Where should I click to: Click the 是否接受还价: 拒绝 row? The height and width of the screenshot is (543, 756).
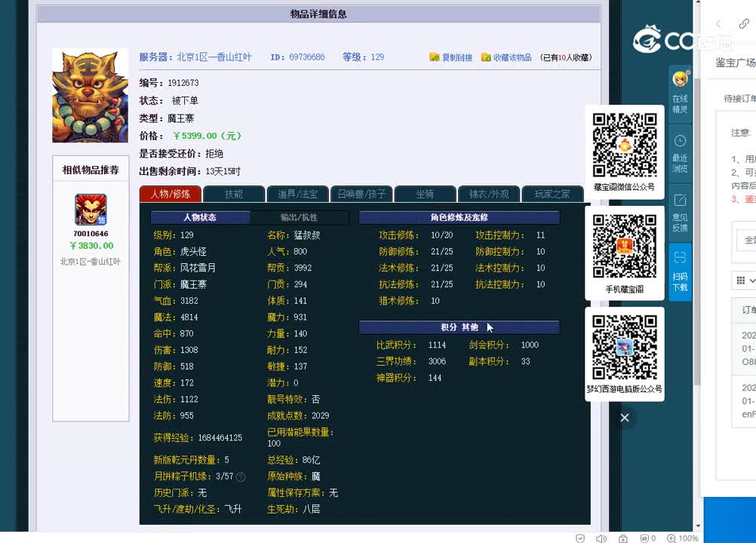[181, 154]
